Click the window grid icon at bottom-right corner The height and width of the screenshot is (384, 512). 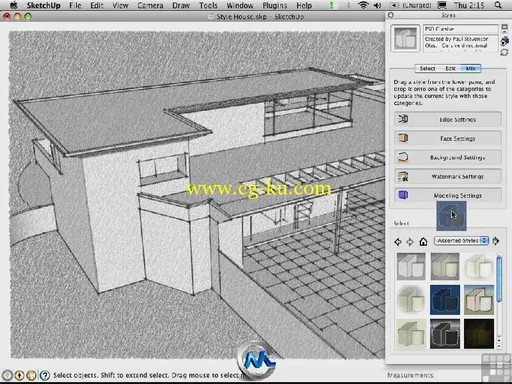(x=497, y=369)
